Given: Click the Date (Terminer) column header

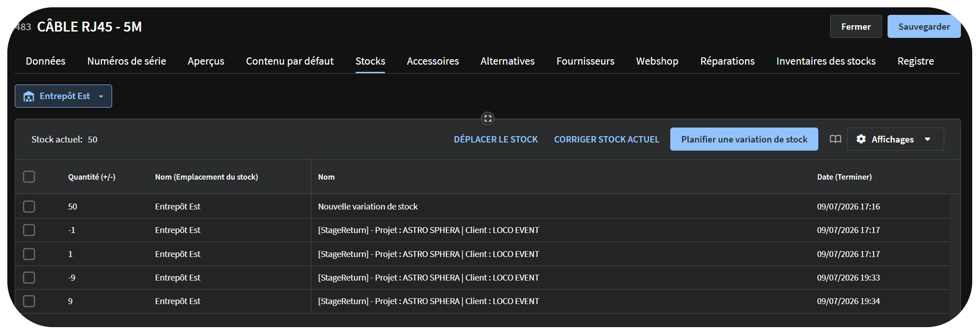Looking at the screenshot, I should click(x=844, y=177).
